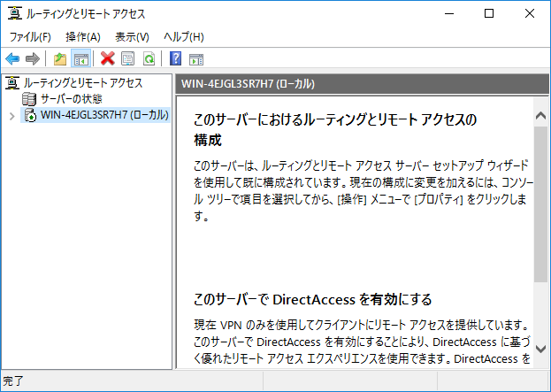Image resolution: width=551 pixels, height=392 pixels.
Task: Click the blue Back arrow toolbar icon
Action: [x=12, y=58]
